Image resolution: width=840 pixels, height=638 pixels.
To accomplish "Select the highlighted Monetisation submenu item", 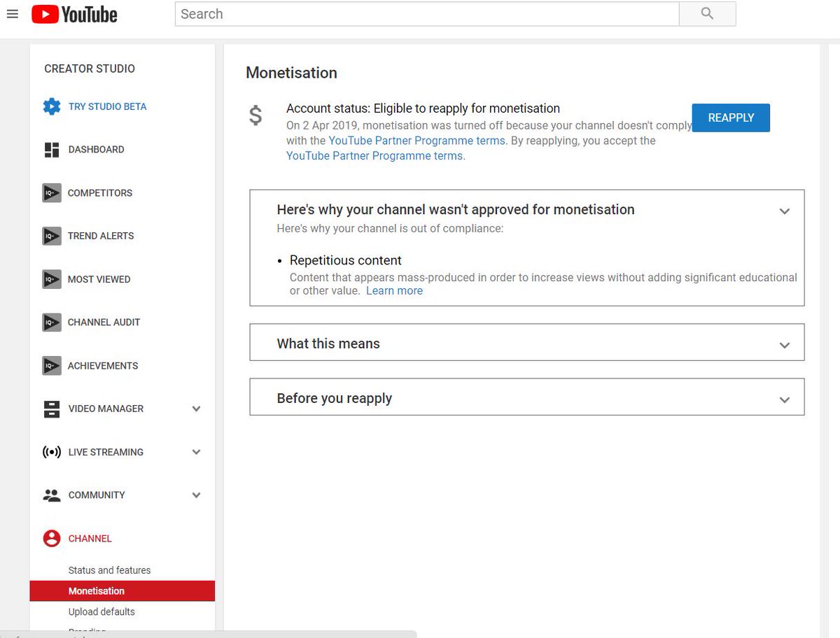I will 122,591.
